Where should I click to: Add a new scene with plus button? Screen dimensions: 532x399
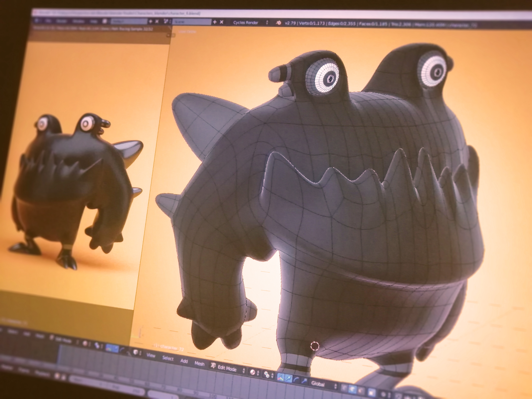click(214, 22)
